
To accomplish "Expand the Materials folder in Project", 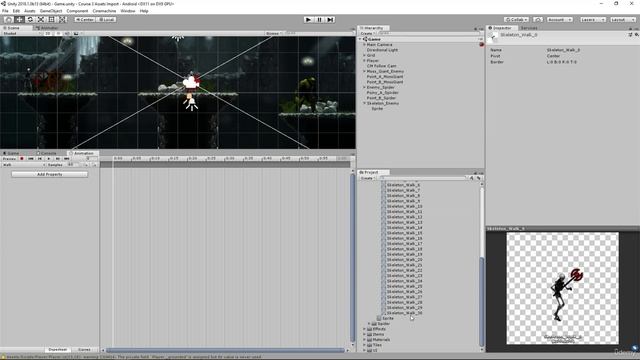I will tap(364, 339).
